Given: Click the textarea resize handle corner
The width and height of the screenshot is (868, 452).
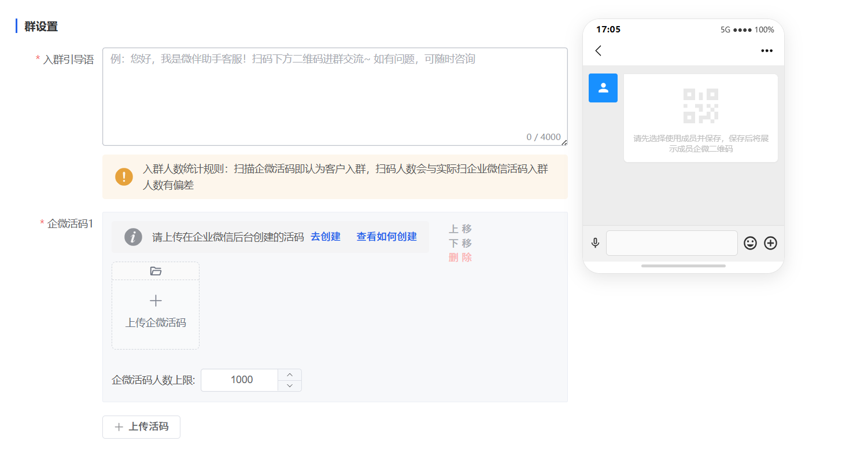Looking at the screenshot, I should tap(564, 142).
